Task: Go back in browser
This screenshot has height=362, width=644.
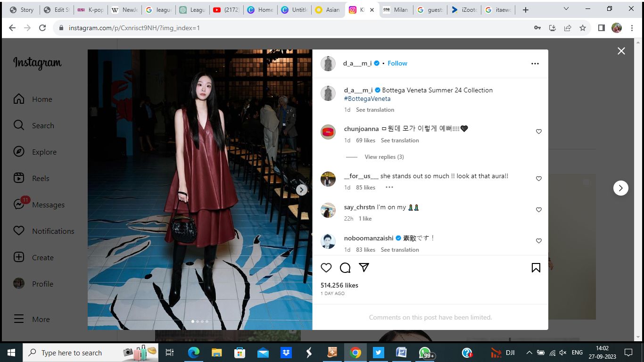Action: coord(12,28)
